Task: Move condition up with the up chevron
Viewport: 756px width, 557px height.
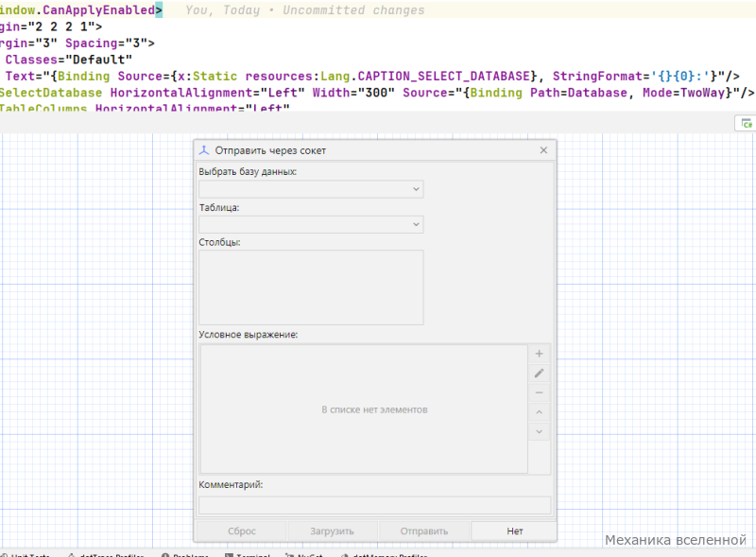Action: pos(539,412)
